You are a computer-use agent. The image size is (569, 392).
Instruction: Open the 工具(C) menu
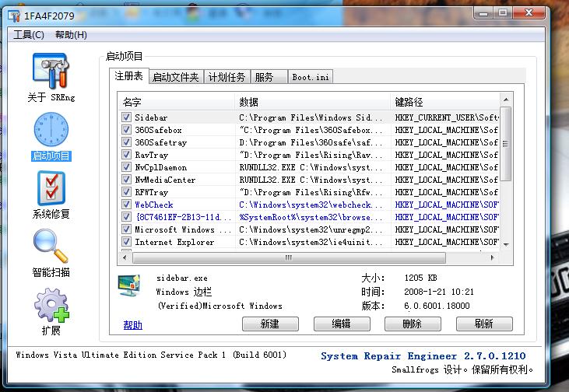pyautogui.click(x=29, y=35)
